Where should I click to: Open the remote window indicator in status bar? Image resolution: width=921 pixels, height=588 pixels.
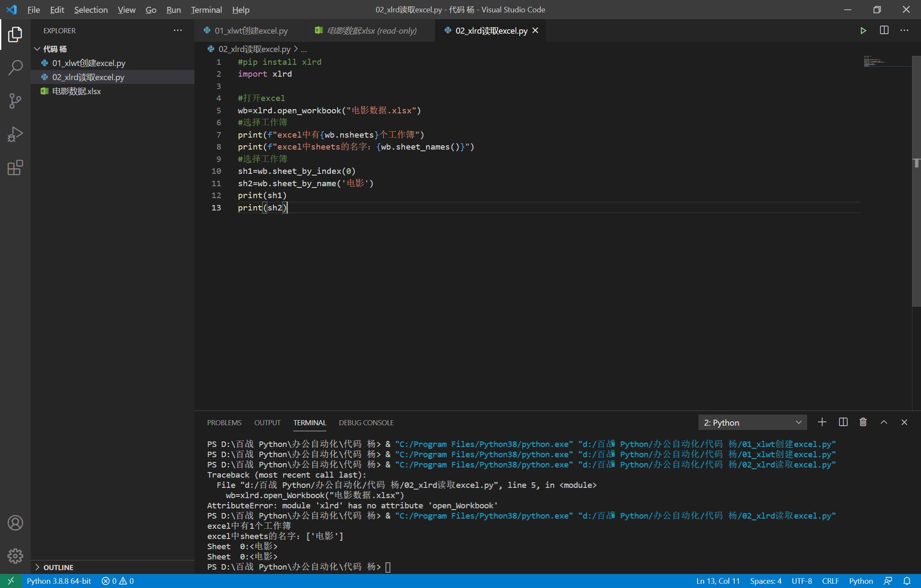coord(11,581)
